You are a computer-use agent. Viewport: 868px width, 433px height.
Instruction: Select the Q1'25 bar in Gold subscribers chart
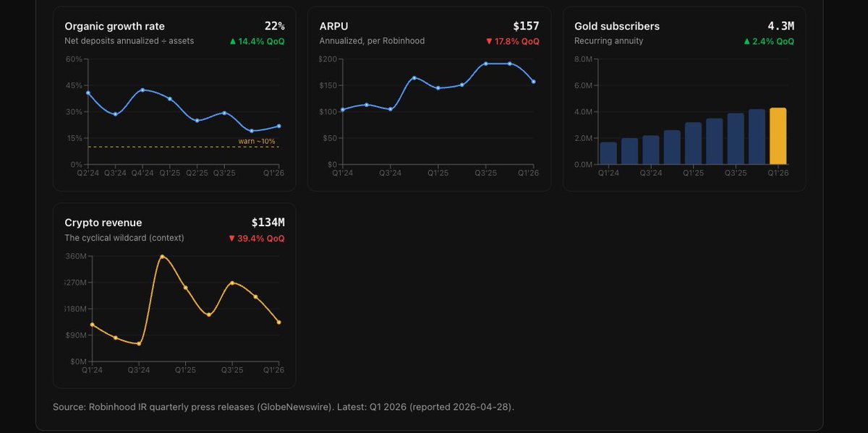[x=693, y=143]
